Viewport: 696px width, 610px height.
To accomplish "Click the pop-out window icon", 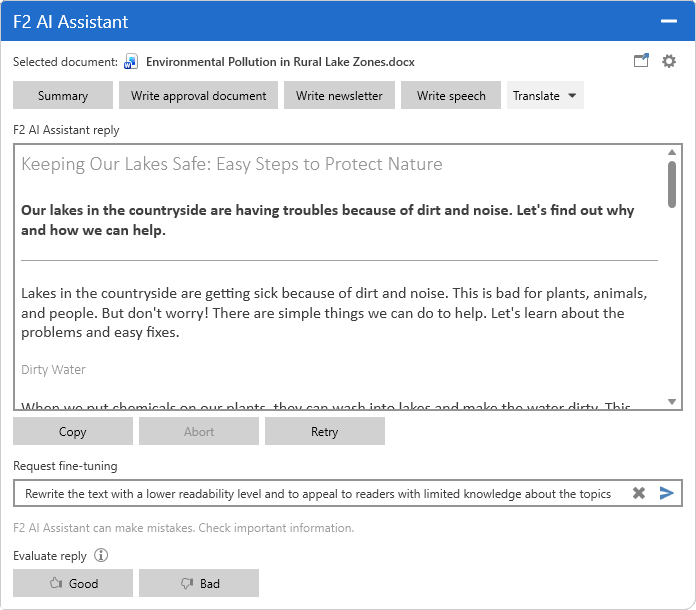I will (x=641, y=60).
